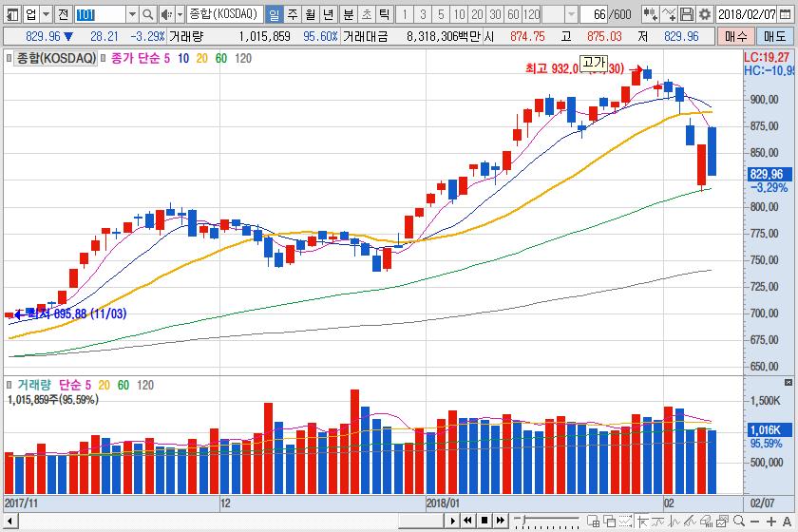Toggle the 종가 단순 moving average checkbox
This screenshot has width=798, height=532.
click(x=104, y=58)
